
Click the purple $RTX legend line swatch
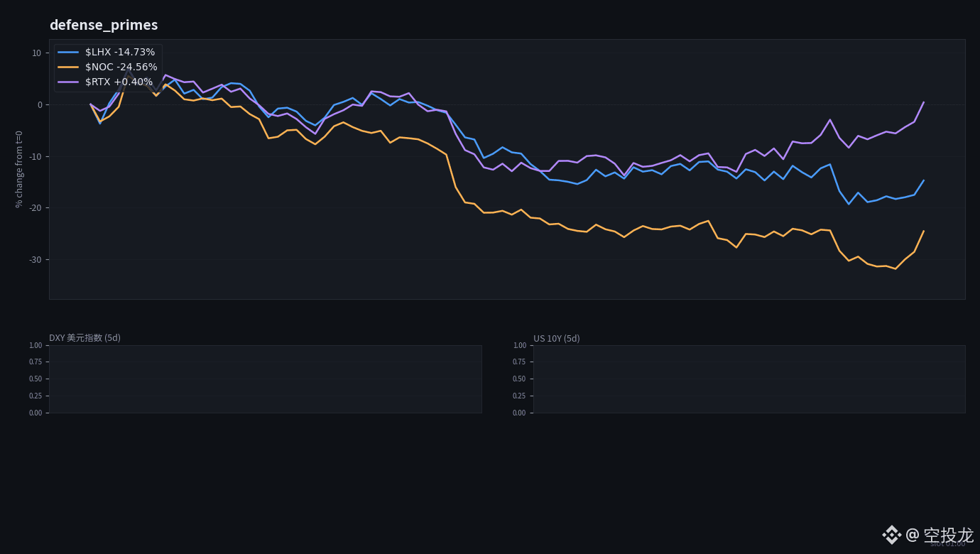click(x=68, y=82)
